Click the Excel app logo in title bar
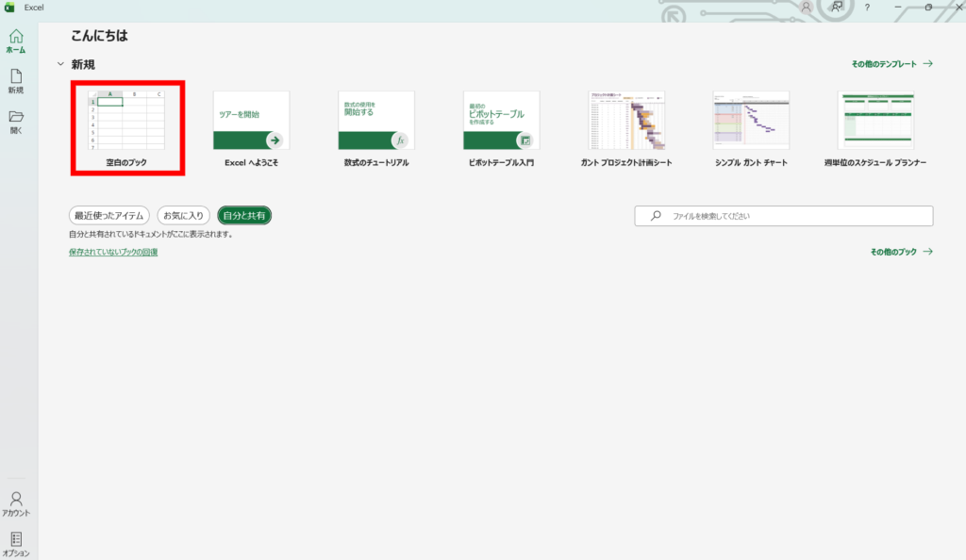This screenshot has width=966, height=560. coord(9,8)
